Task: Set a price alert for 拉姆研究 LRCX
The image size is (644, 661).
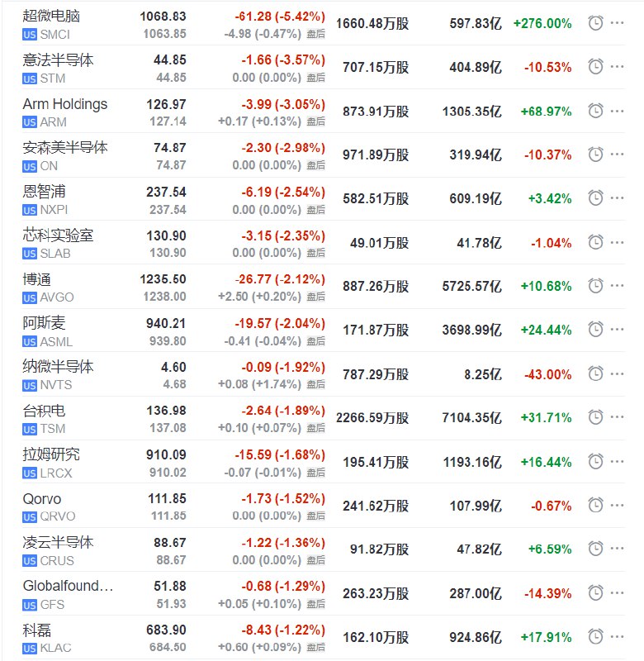Action: [595, 462]
